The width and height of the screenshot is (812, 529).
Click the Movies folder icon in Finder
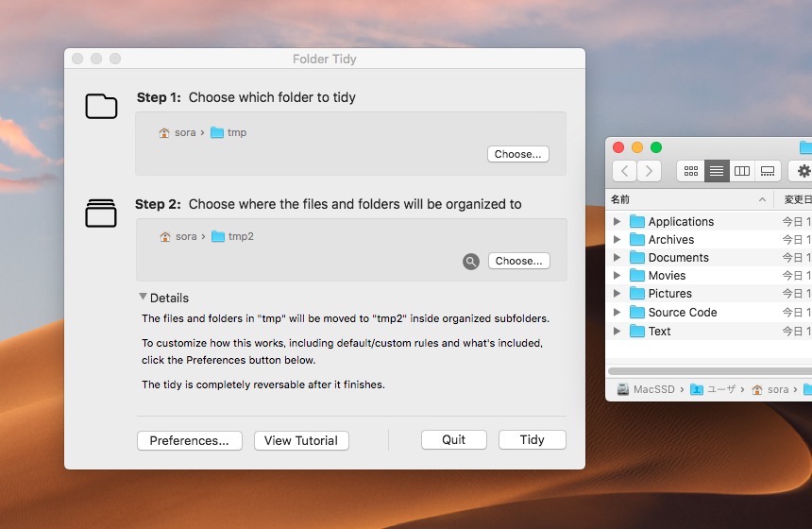(x=637, y=276)
